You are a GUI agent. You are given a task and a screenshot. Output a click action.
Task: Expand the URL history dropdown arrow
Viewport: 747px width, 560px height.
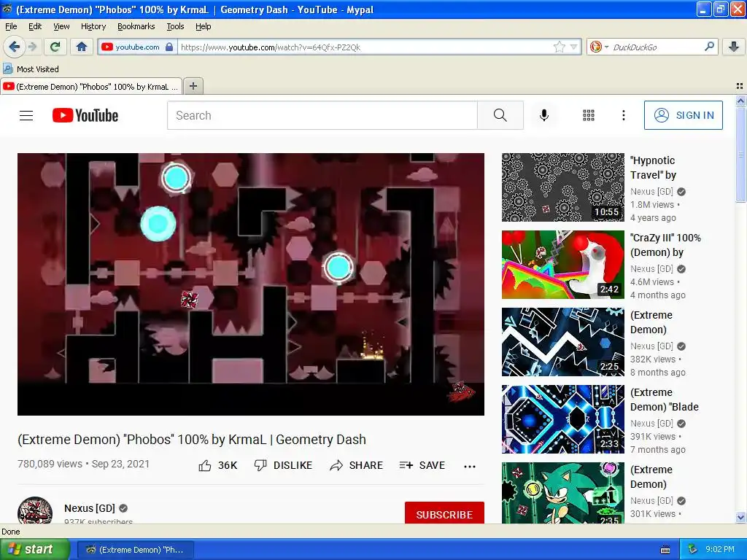pyautogui.click(x=573, y=47)
